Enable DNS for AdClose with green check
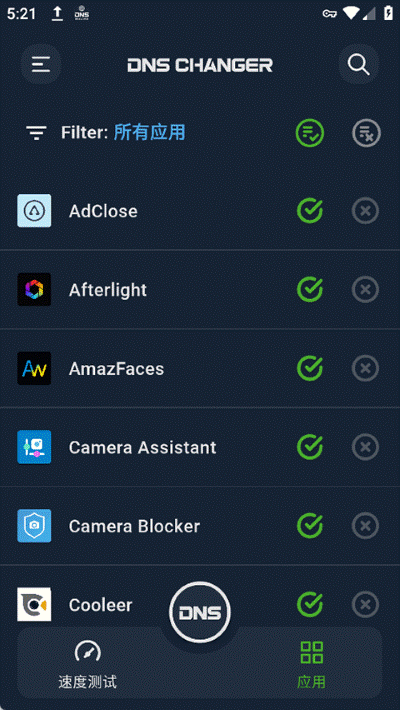400x710 pixels. pyautogui.click(x=310, y=211)
